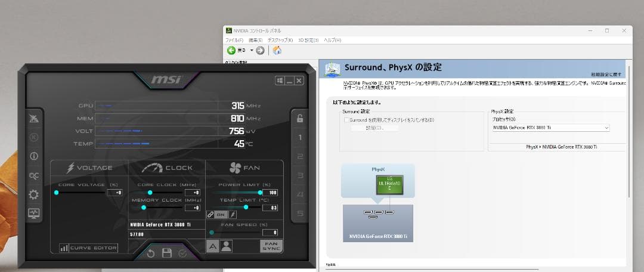Enable automatic fan mode A button

point(212,246)
